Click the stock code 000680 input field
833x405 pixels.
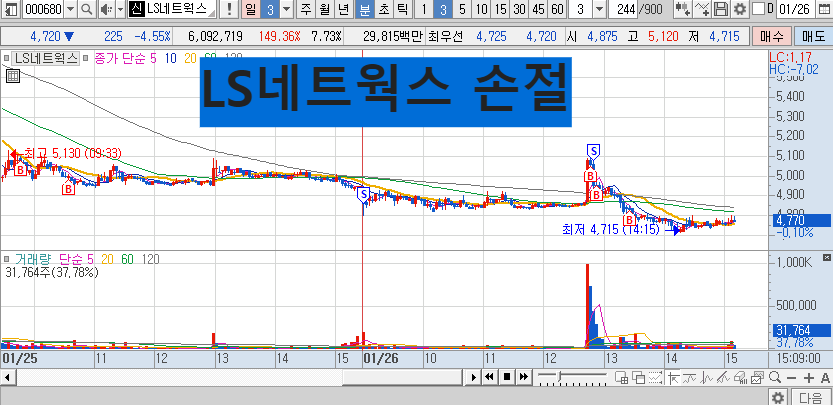pyautogui.click(x=44, y=9)
